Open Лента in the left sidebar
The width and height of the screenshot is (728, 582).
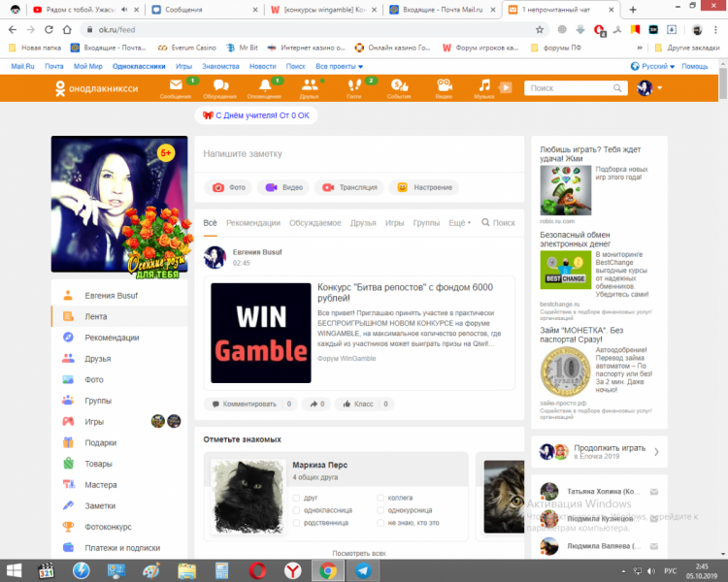coord(119,316)
